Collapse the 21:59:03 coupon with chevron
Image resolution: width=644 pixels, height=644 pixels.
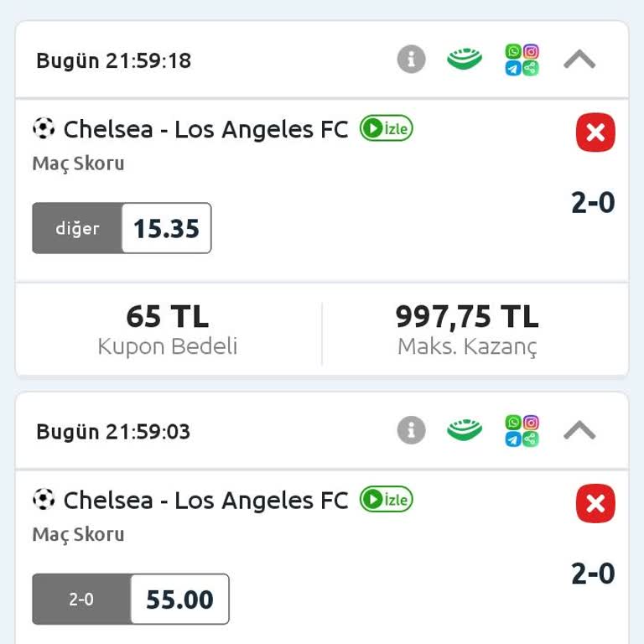[579, 431]
